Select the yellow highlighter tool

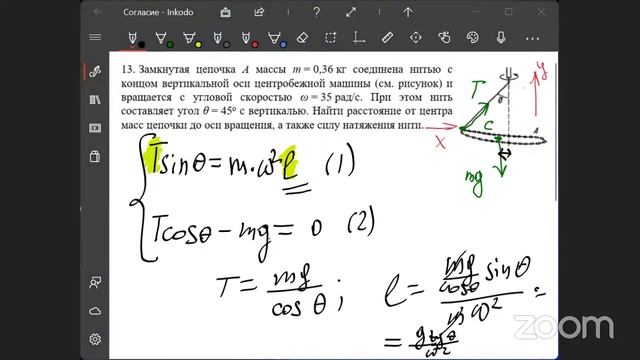(x=190, y=38)
